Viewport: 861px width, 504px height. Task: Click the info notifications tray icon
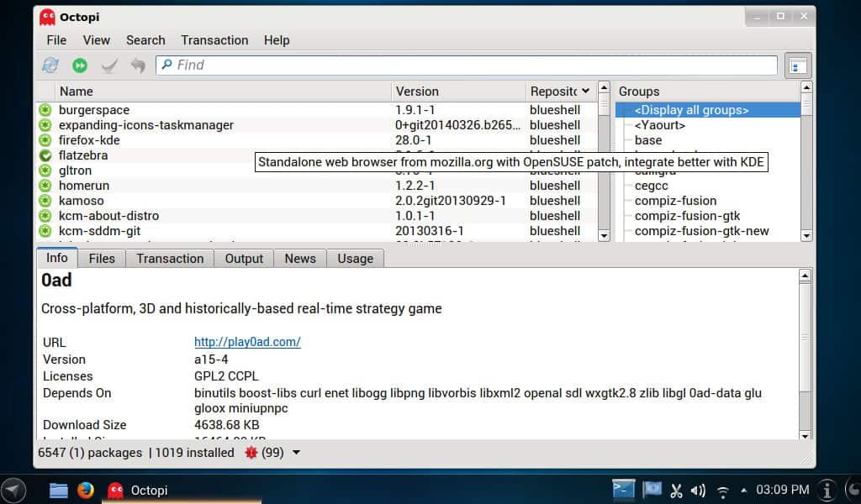[827, 490]
